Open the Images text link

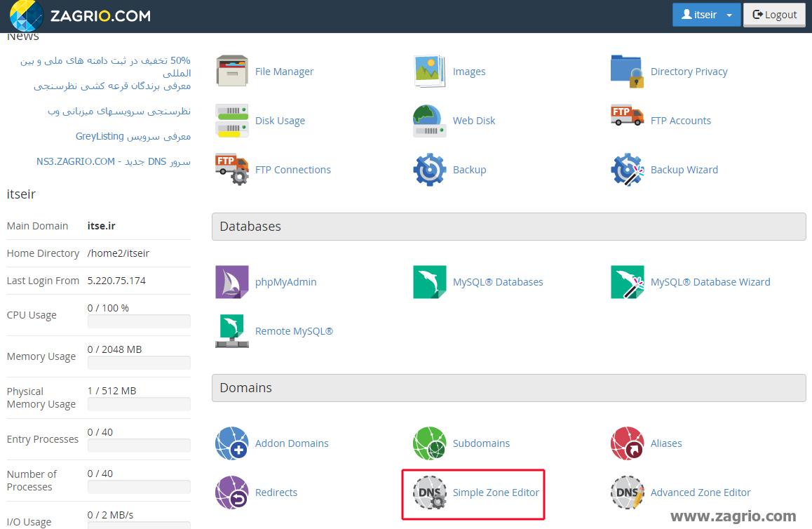pyautogui.click(x=469, y=72)
